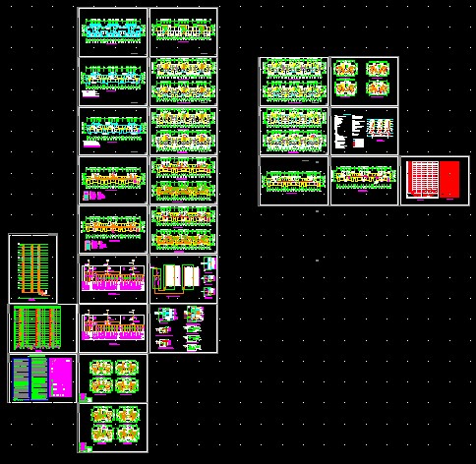Viewport: 476px width, 464px height.
Task: Select the four-unit-plan sheet in the right group
Action: coord(364,82)
